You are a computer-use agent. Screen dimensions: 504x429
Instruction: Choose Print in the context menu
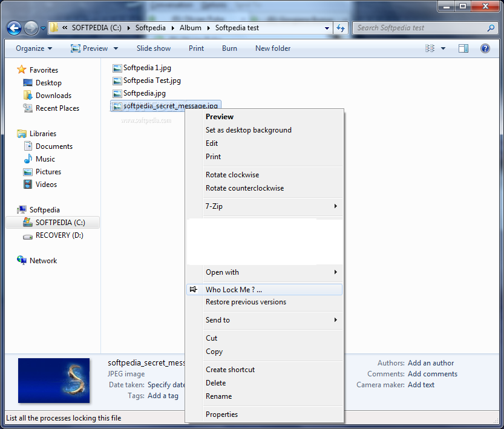(x=213, y=157)
